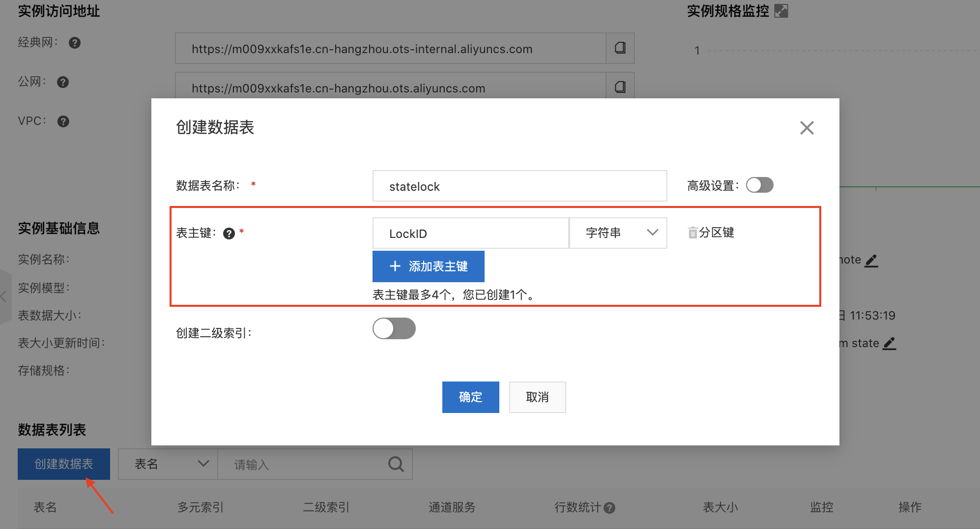
Task: Delete the LockID primary key row
Action: pyautogui.click(x=692, y=233)
